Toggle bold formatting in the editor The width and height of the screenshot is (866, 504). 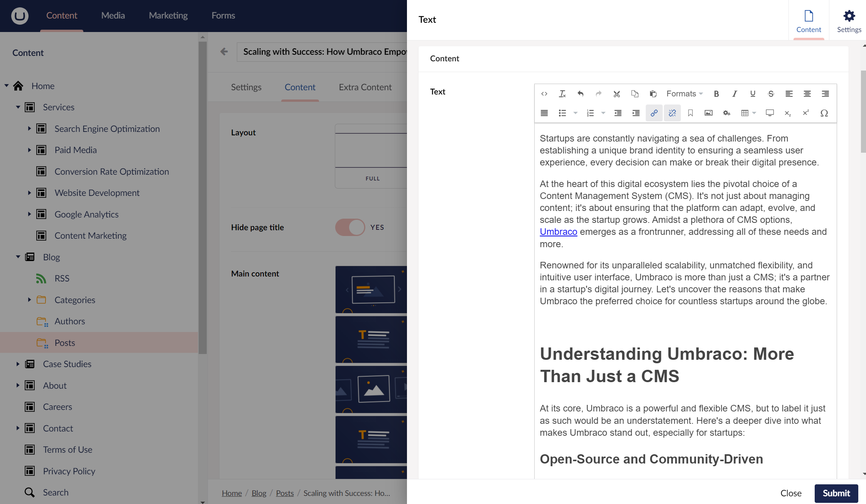pyautogui.click(x=716, y=94)
